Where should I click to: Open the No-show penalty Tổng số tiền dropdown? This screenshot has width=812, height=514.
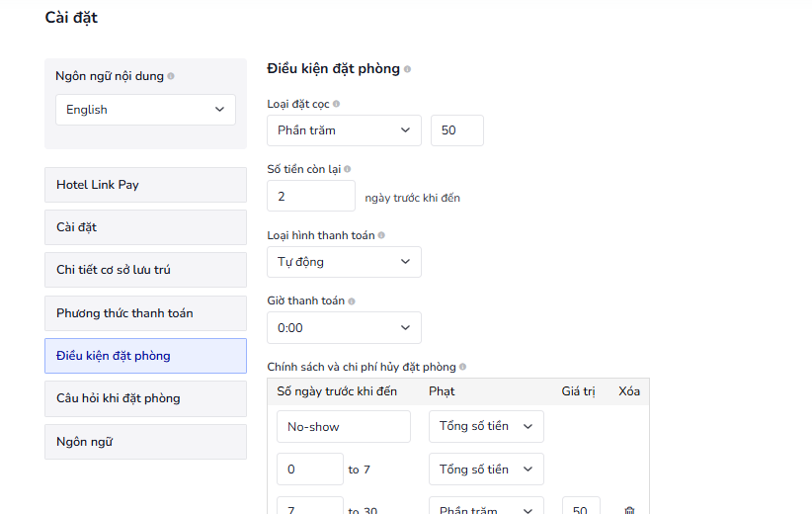coord(486,426)
